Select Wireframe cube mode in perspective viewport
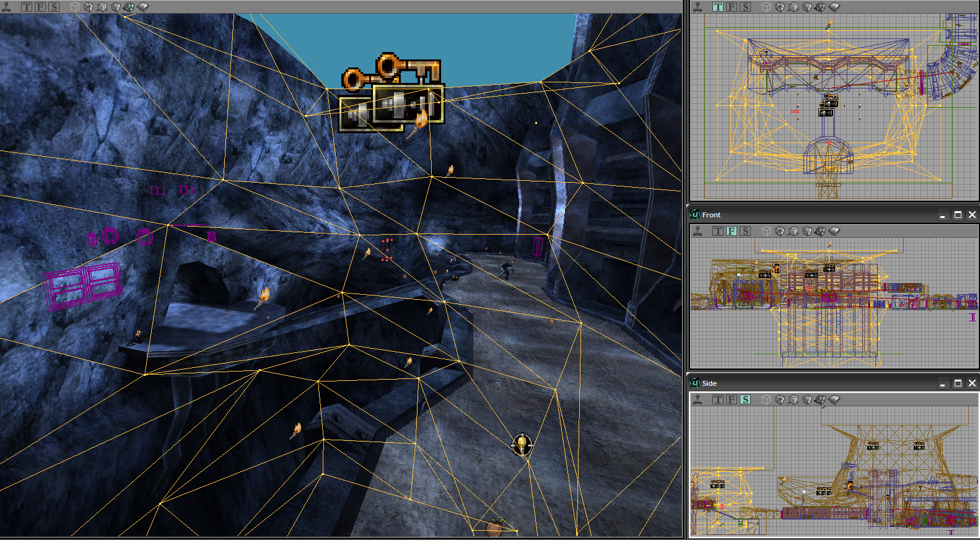980x540 pixels. (75, 7)
